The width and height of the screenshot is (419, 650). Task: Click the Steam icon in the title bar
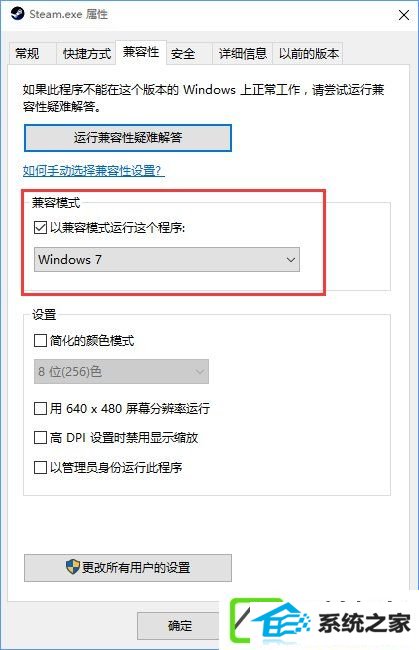(17, 14)
